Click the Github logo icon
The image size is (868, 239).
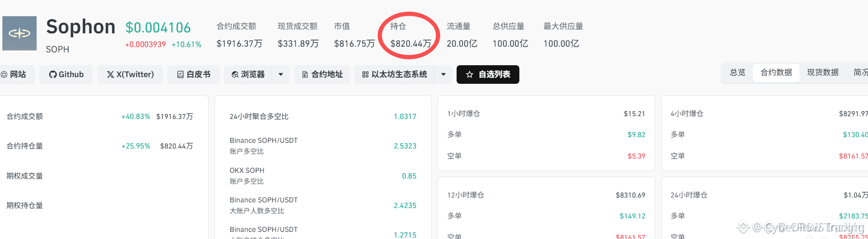point(53,75)
